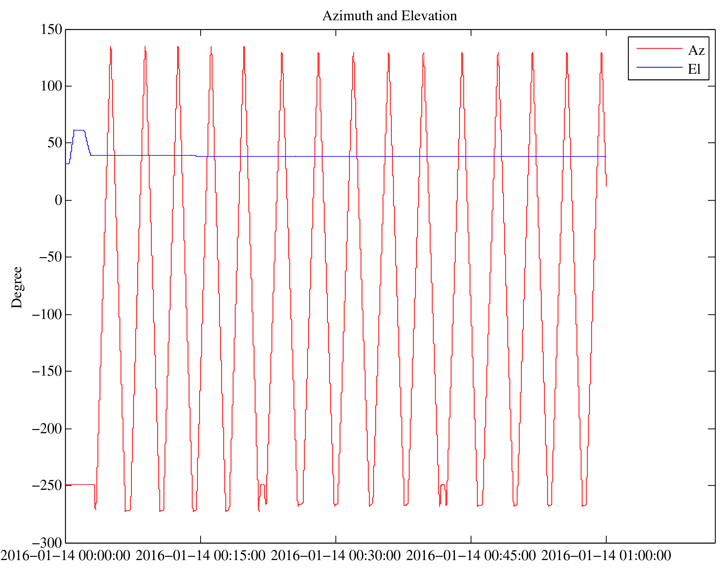Click the 2016-01-14 01:00:00 x-axis label
The height and width of the screenshot is (588, 725).
click(x=606, y=556)
